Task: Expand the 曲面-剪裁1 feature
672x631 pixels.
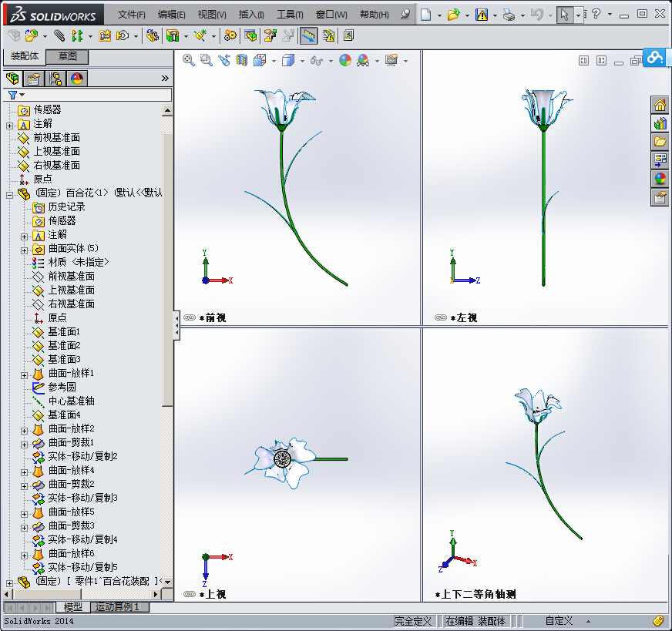Action: click(x=25, y=445)
